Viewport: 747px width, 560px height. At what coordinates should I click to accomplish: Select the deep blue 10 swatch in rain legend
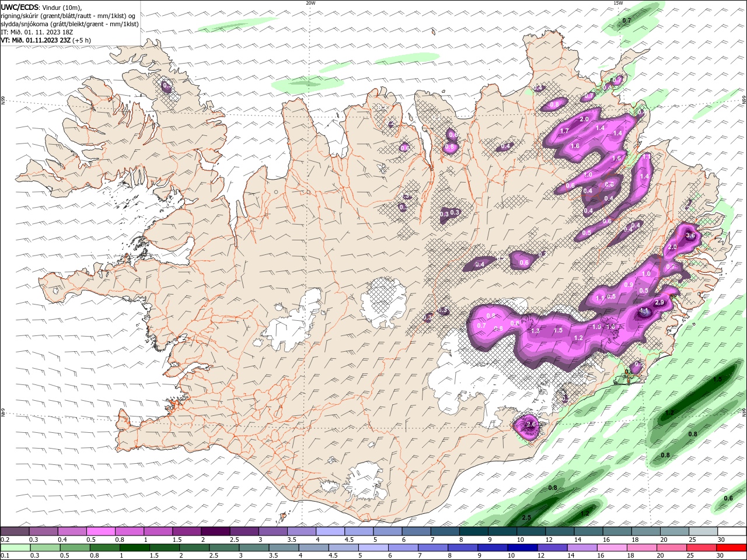tap(523, 548)
